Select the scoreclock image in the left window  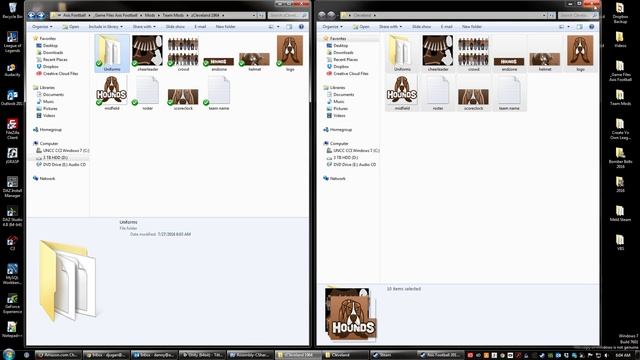183,99
